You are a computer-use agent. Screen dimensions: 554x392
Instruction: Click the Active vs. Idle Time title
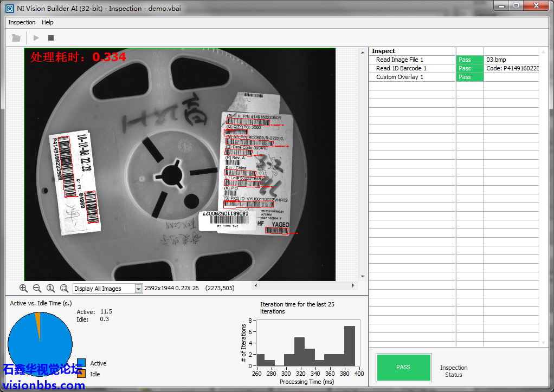(x=41, y=303)
